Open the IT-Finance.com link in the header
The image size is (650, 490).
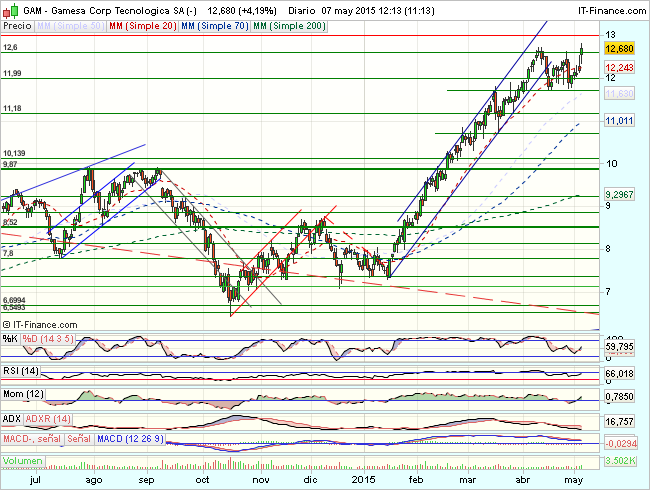612,11
